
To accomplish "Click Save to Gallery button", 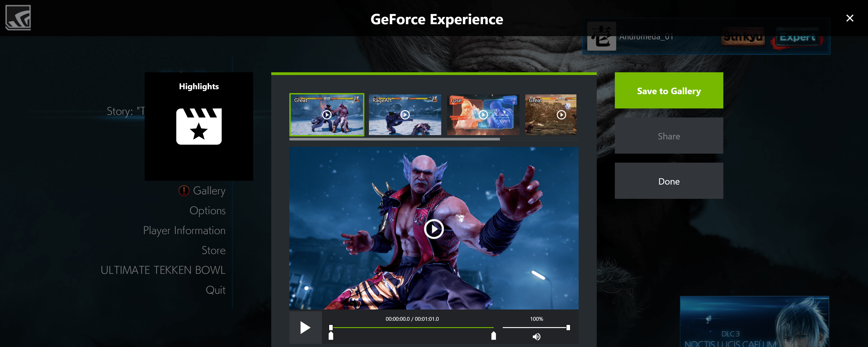I will click(x=669, y=91).
